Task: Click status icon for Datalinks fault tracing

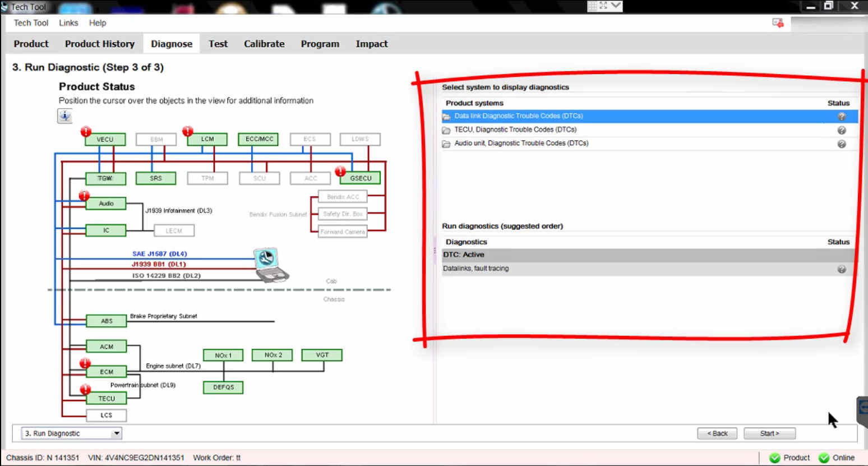Action: click(x=842, y=269)
